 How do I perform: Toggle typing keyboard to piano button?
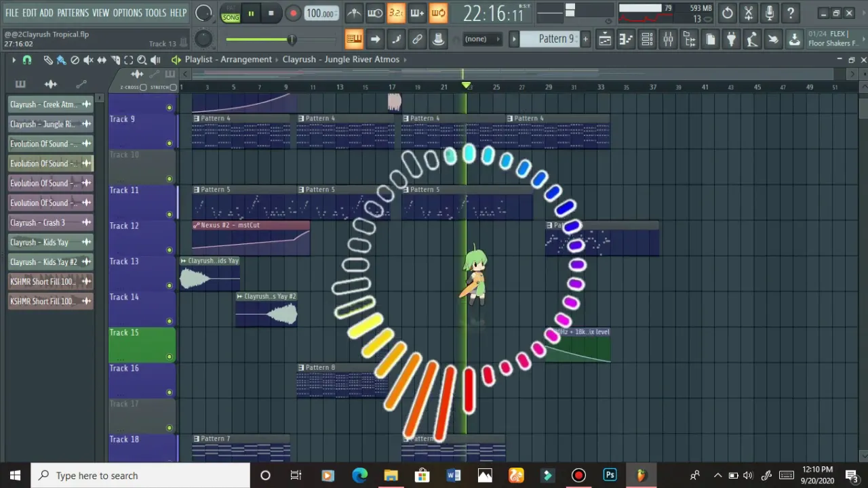click(354, 39)
